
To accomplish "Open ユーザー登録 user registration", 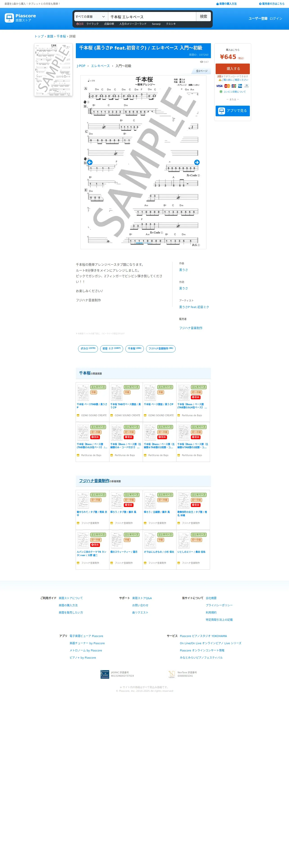I will [x=258, y=18].
